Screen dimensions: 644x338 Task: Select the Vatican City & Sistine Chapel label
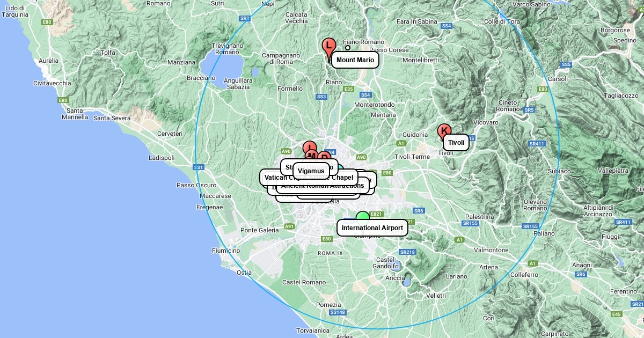pos(309,177)
